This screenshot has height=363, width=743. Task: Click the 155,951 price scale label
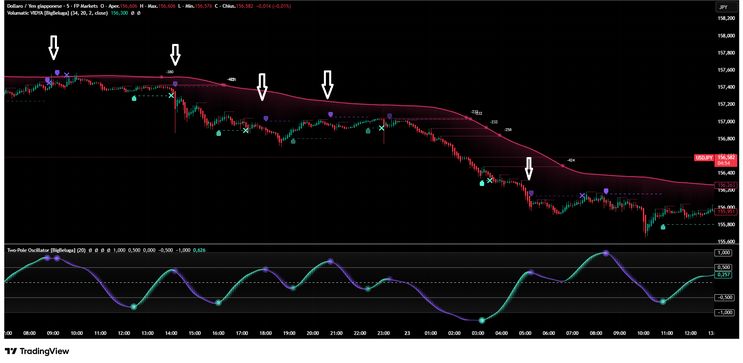pyautogui.click(x=725, y=212)
